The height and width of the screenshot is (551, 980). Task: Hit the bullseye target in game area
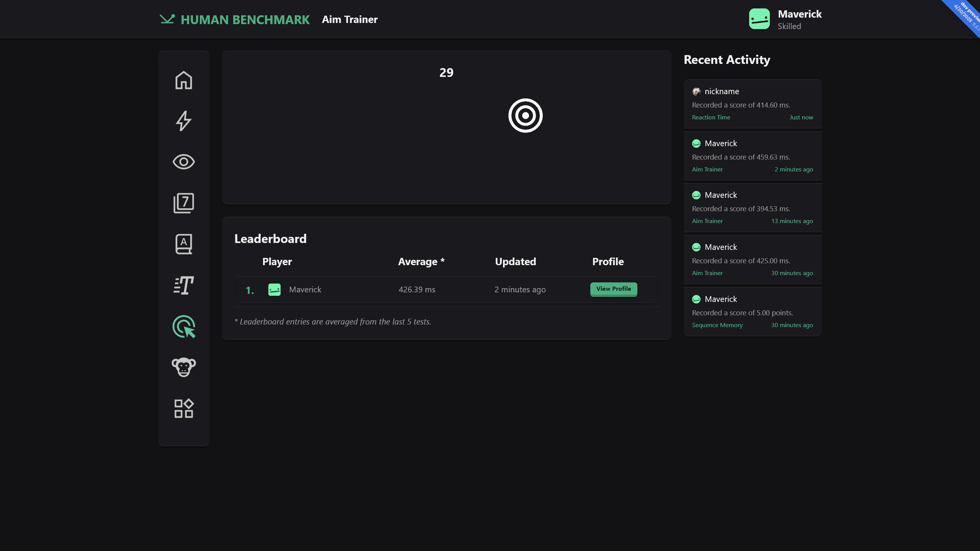525,116
